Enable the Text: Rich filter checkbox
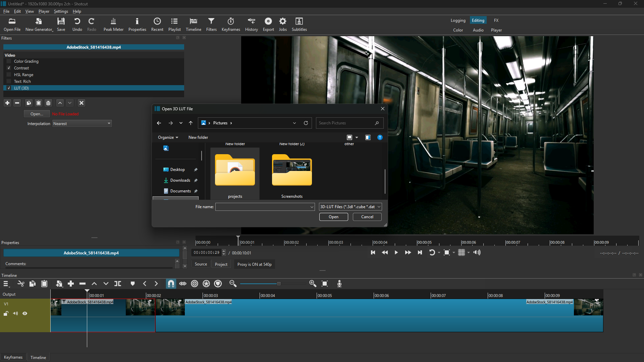 point(9,81)
